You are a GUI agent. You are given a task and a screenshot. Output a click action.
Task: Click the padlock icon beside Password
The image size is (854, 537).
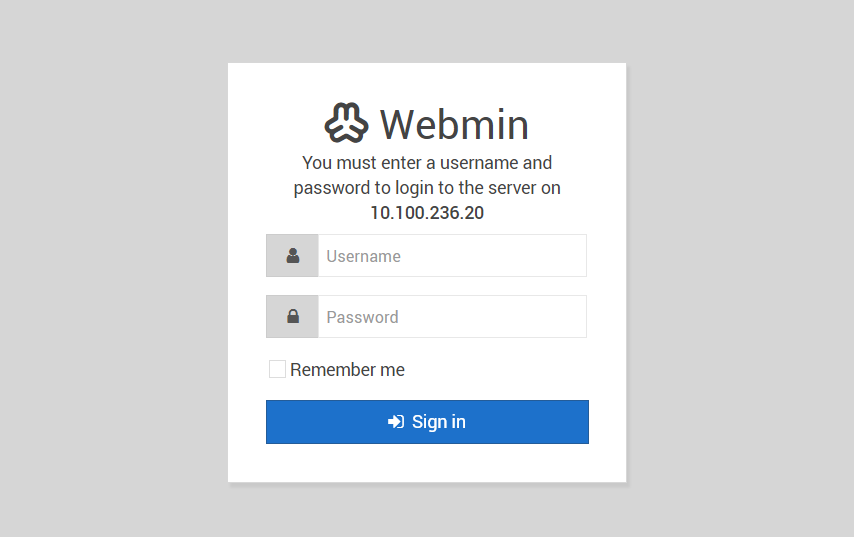(293, 316)
